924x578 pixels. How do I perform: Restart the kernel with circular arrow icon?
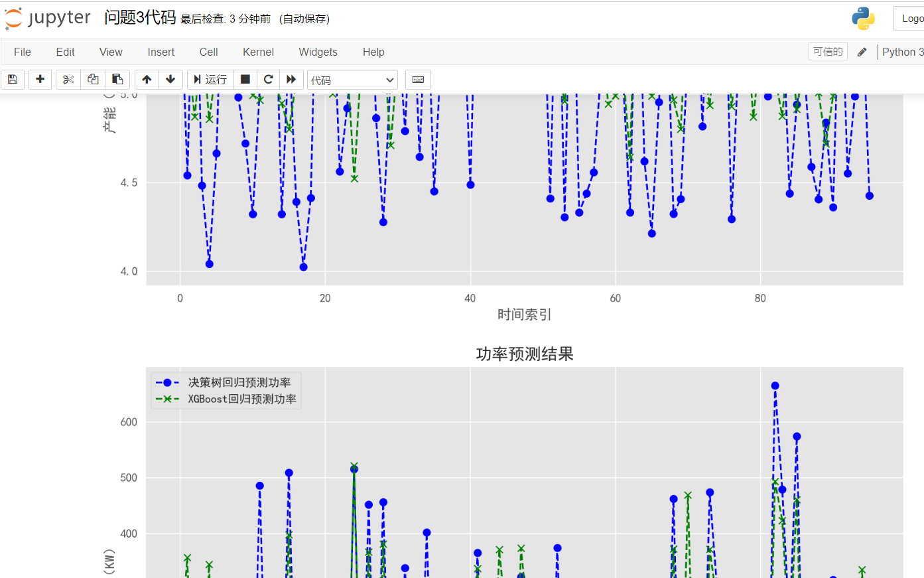point(268,80)
